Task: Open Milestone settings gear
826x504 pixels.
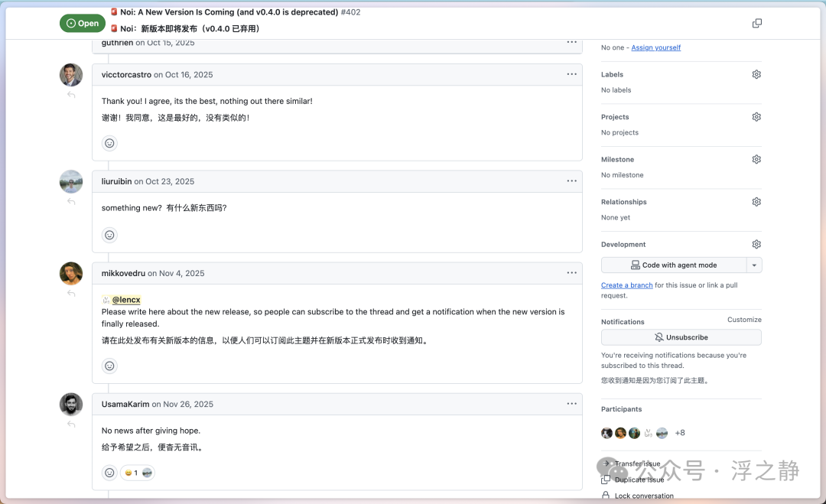Action: (756, 159)
